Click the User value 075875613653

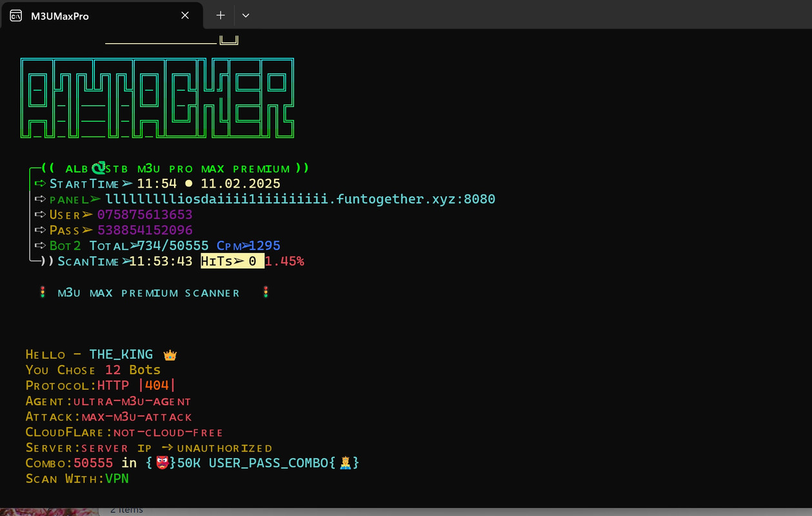click(x=144, y=215)
